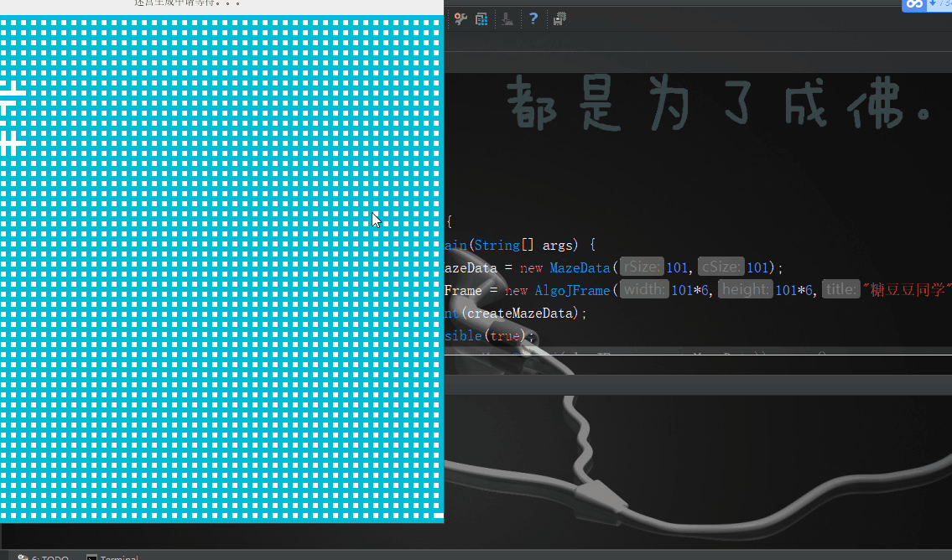Open the Project Structure toolbar icon

point(481,18)
